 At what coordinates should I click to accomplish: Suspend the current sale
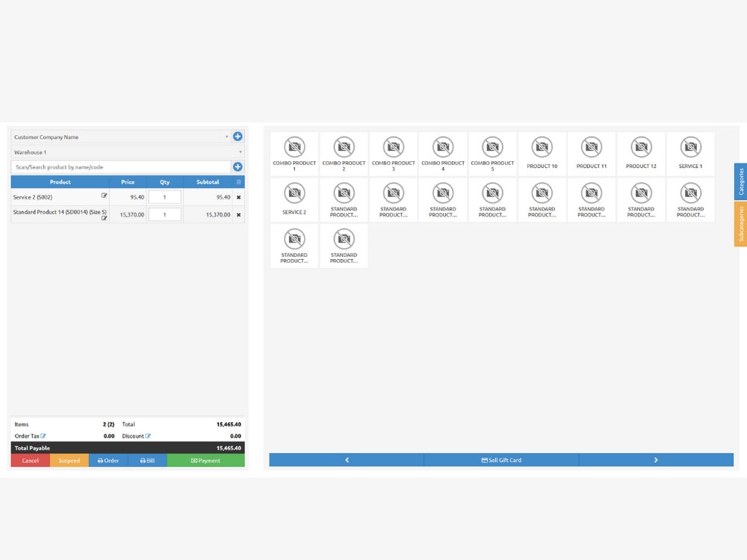(69, 461)
